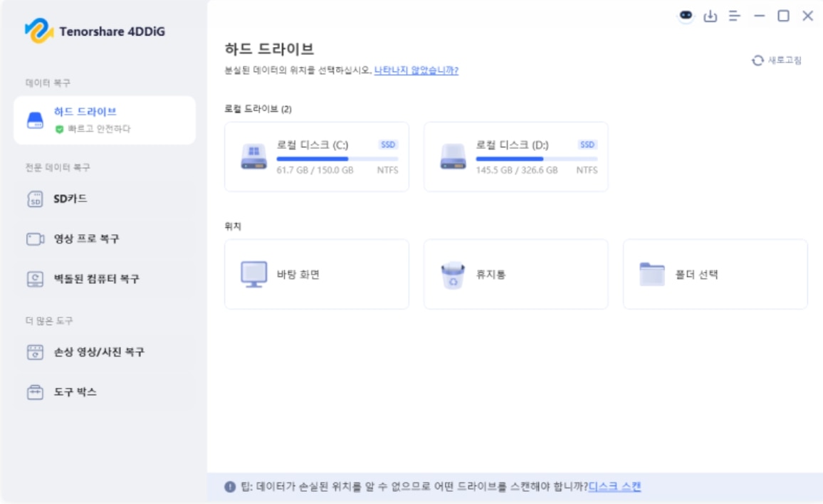Choose 로컬 디스크 (D:) drive
The width and height of the screenshot is (823, 504).
(516, 157)
